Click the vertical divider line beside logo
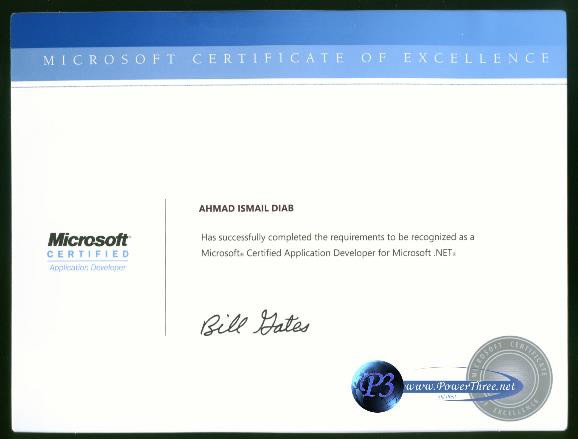This screenshot has height=439, width=578. [166, 267]
